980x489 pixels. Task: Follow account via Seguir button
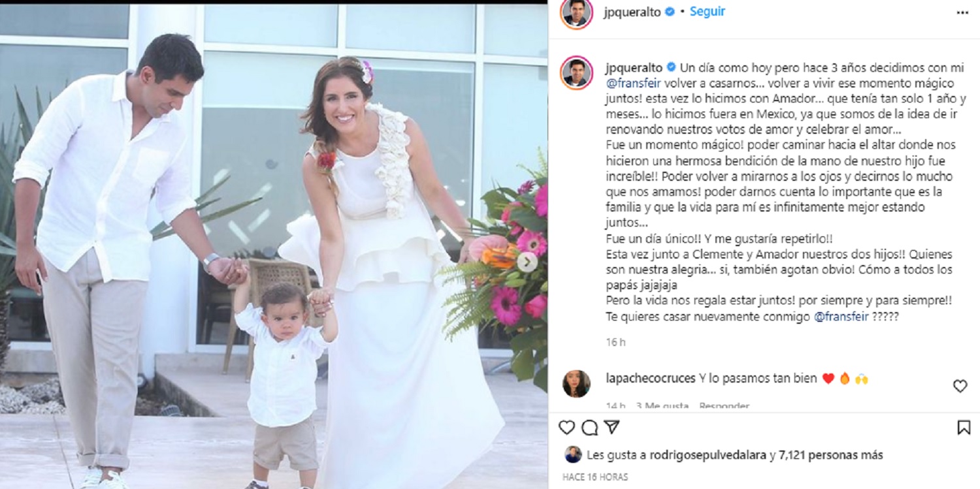coord(708,12)
